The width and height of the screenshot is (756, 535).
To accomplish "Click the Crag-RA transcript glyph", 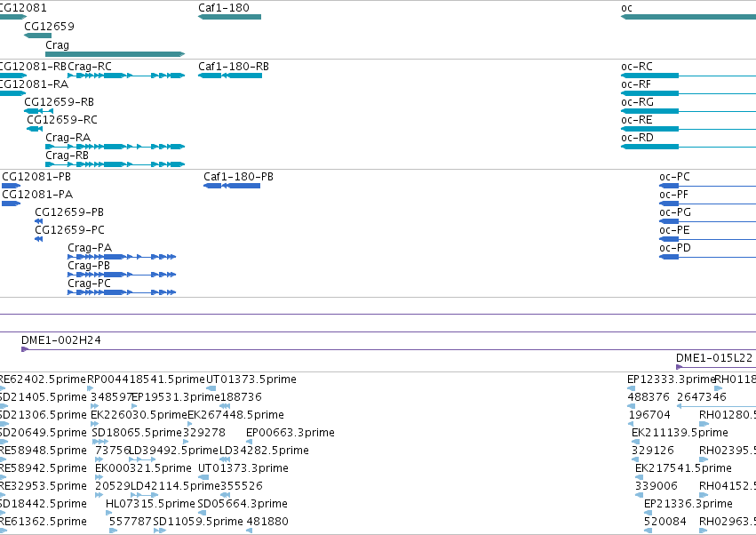I will click(115, 147).
